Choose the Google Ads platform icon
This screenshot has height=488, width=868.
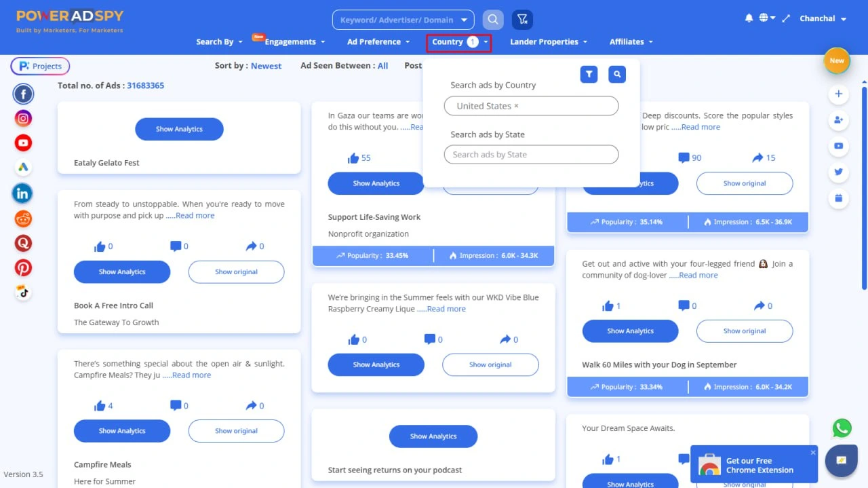tap(23, 168)
